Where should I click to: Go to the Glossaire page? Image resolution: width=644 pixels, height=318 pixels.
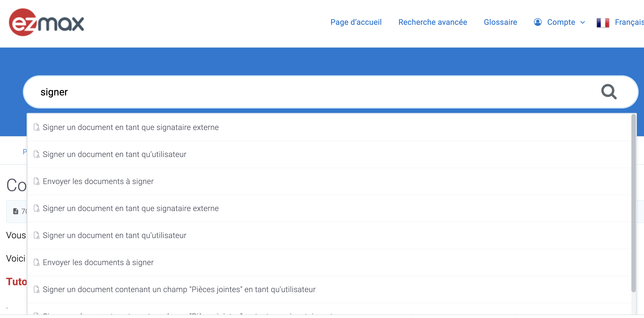pyautogui.click(x=501, y=22)
